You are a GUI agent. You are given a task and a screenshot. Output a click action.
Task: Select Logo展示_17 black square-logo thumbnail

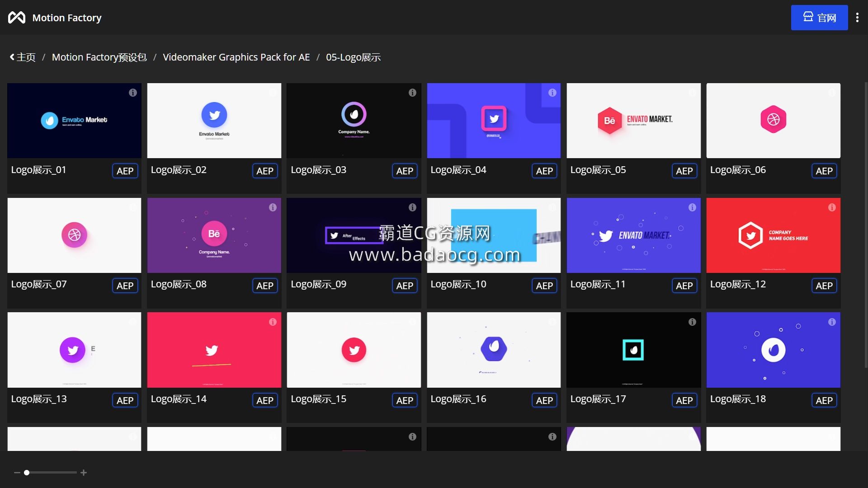(633, 350)
